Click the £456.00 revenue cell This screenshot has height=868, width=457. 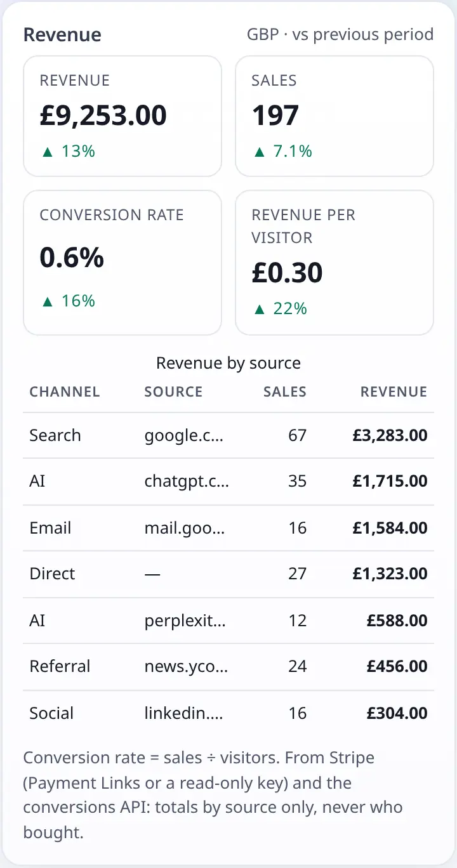(x=397, y=666)
